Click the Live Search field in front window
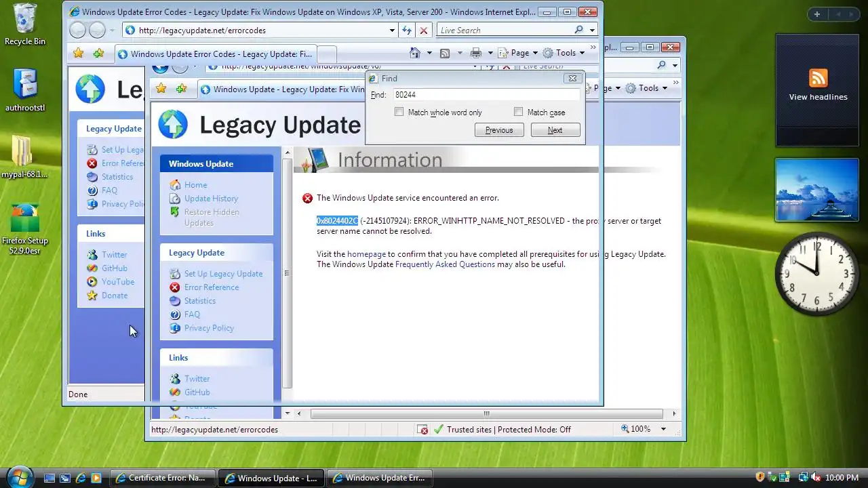 click(x=505, y=30)
